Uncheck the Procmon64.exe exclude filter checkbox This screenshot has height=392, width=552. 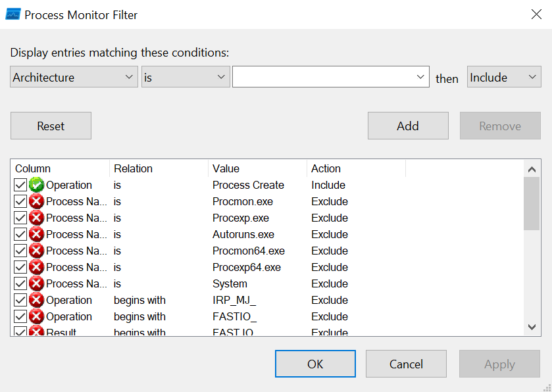pyautogui.click(x=20, y=251)
